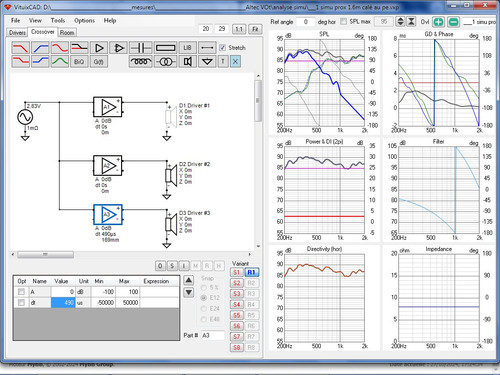Click the O button above parameter table
The height and width of the screenshot is (375, 500).
[x=160, y=266]
